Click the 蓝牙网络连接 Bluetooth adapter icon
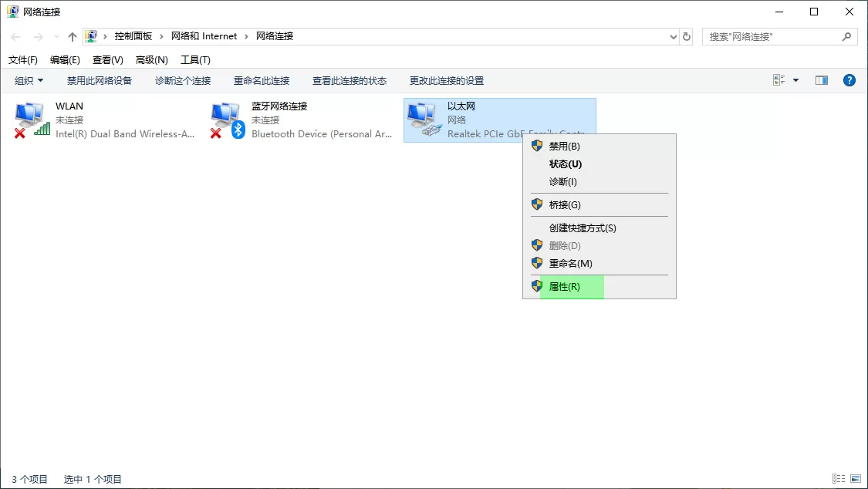The width and height of the screenshot is (868, 489). pyautogui.click(x=226, y=117)
